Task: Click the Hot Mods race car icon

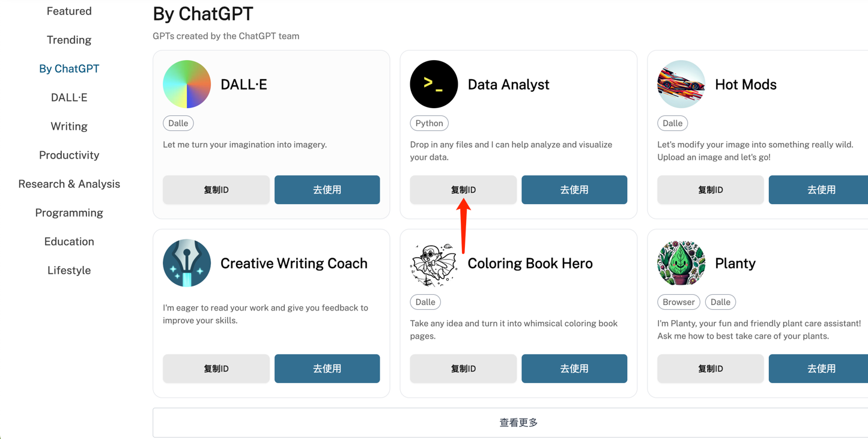Action: 681,84
